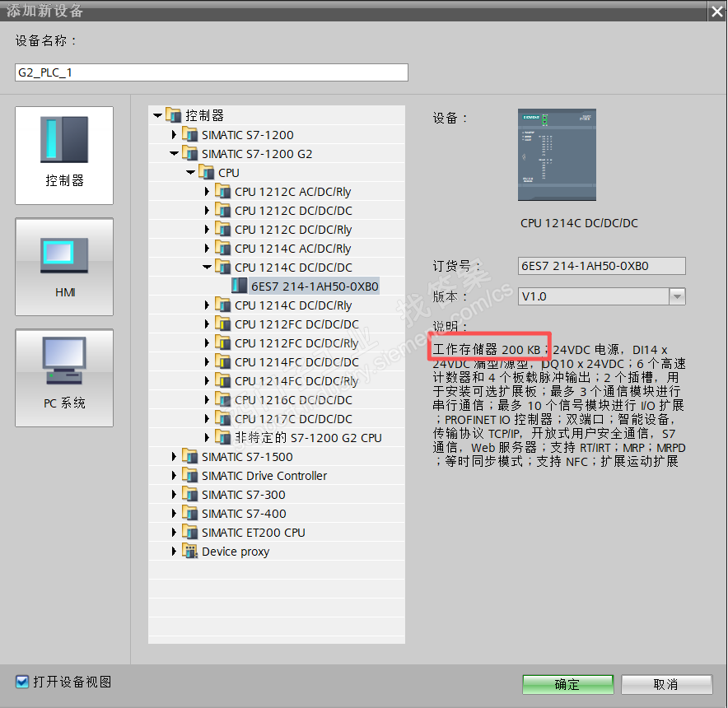Expand the SIMATIC S7-1200 node
Viewport: 728px width, 708px height.
(174, 135)
